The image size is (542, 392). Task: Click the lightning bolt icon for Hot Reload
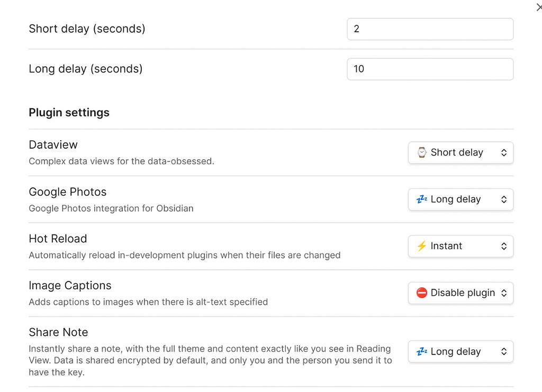[x=421, y=246]
